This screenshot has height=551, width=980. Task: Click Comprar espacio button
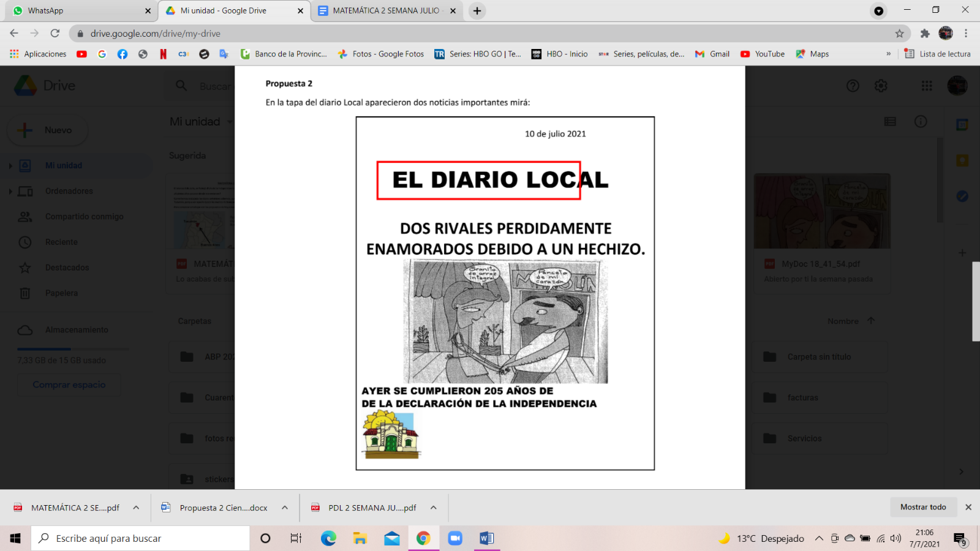point(69,385)
